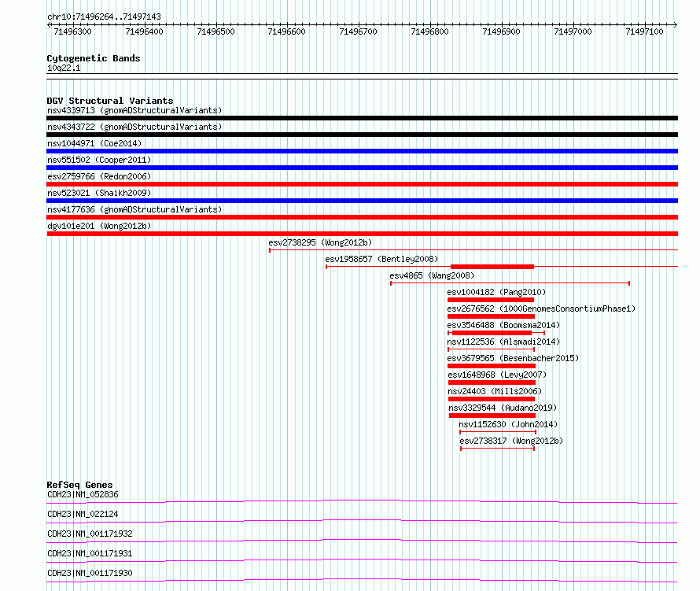
Task: Click dgv101e201 (Wong2012b) variant label
Action: click(x=99, y=226)
